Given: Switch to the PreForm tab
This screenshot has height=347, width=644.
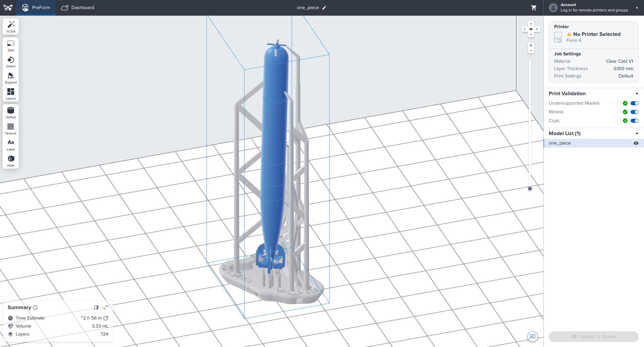Looking at the screenshot, I should (36, 8).
